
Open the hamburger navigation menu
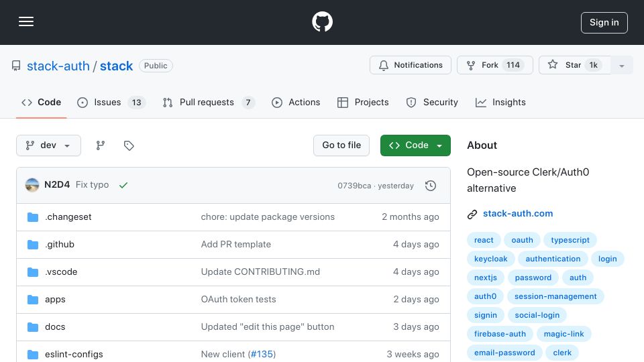pyautogui.click(x=26, y=21)
